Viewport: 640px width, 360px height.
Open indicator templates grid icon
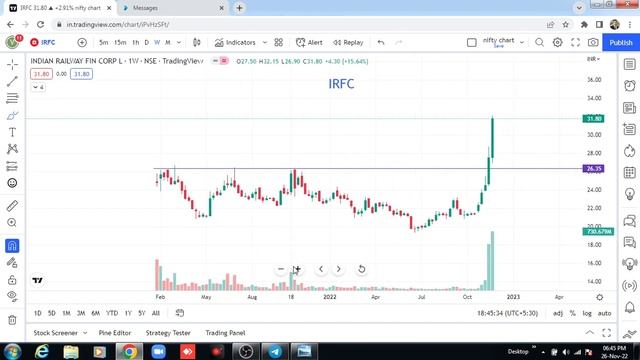point(278,42)
